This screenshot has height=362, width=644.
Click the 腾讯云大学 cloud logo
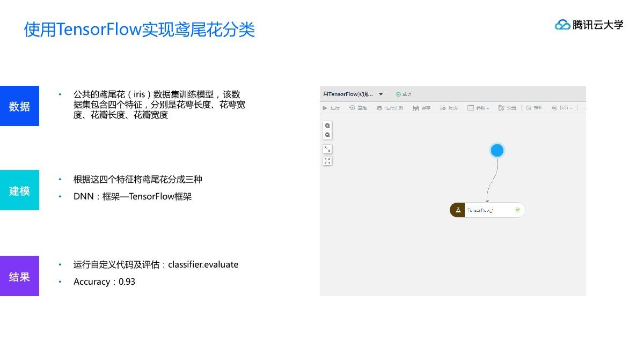tap(589, 25)
